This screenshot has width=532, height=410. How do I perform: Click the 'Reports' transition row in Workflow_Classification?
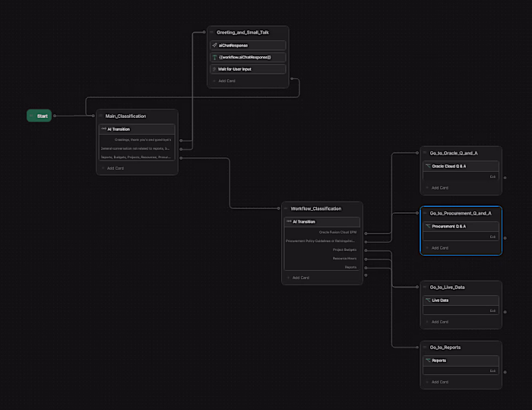tap(322, 267)
